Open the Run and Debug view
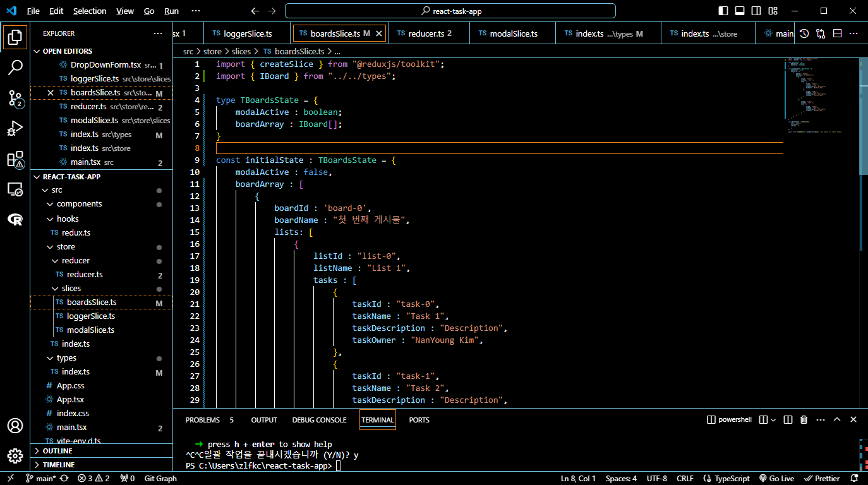 coord(15,128)
